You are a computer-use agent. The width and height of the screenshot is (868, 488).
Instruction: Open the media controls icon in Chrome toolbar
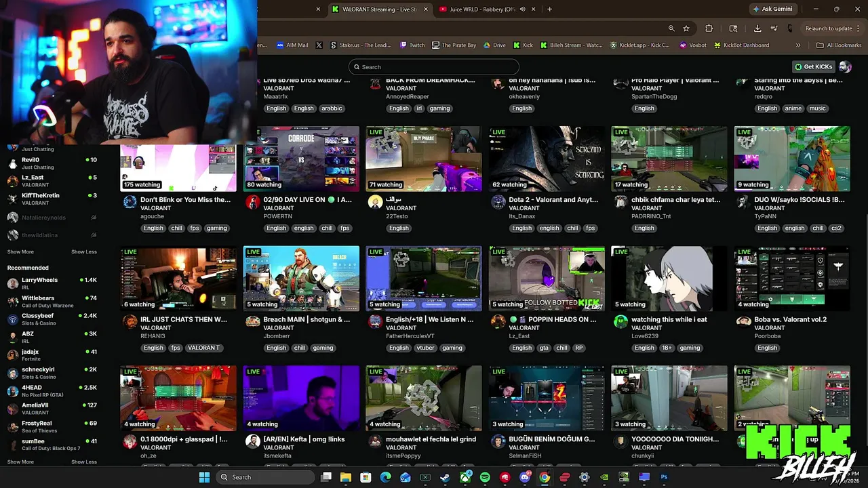tap(774, 28)
